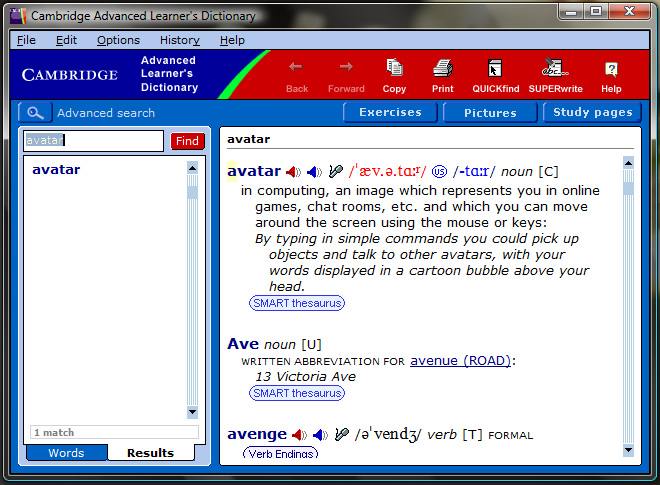The height and width of the screenshot is (485, 660).
Task: Click the word list scroll down arrow
Action: (192, 412)
